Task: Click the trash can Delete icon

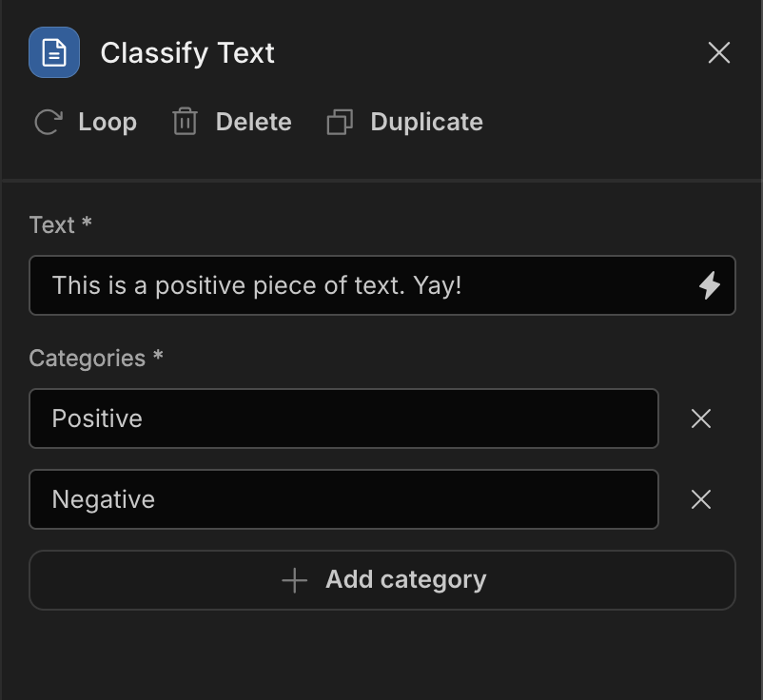Action: click(185, 121)
